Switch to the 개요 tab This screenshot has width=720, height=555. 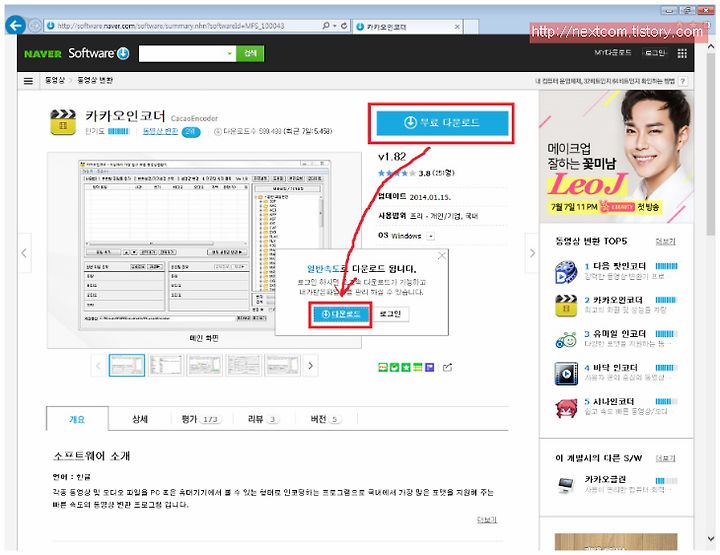(x=77, y=419)
